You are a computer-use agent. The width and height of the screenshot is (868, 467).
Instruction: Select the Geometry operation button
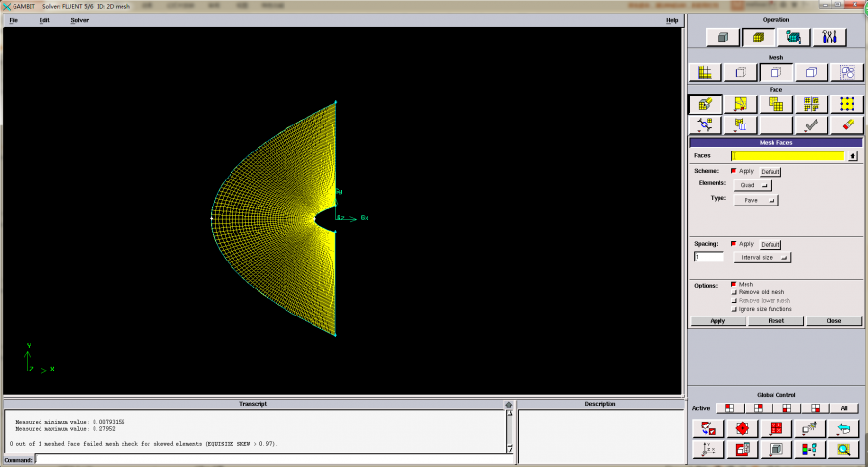pos(722,38)
